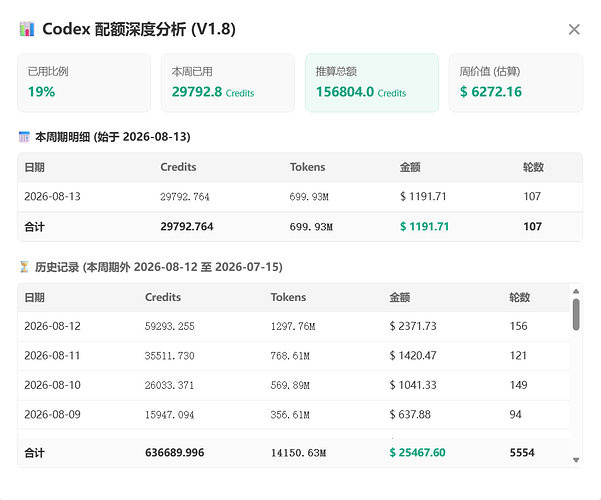
Task: Click the 轮数 header in current period table
Action: click(533, 167)
